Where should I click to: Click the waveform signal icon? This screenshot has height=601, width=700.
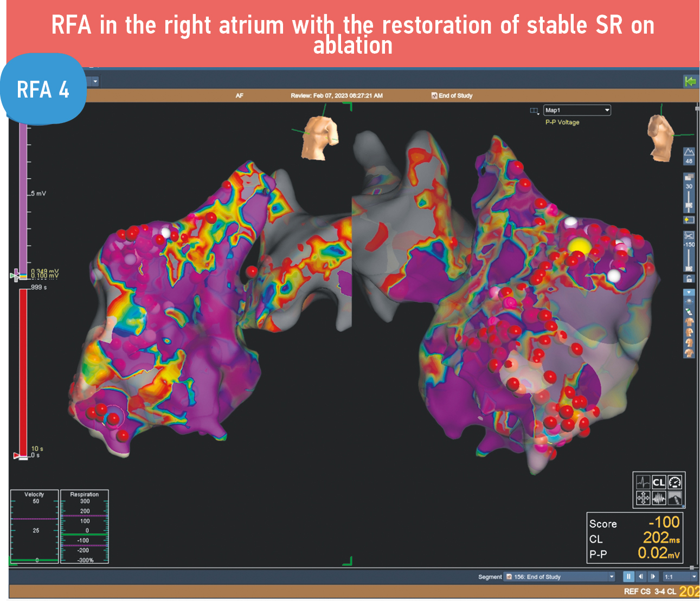(659, 498)
